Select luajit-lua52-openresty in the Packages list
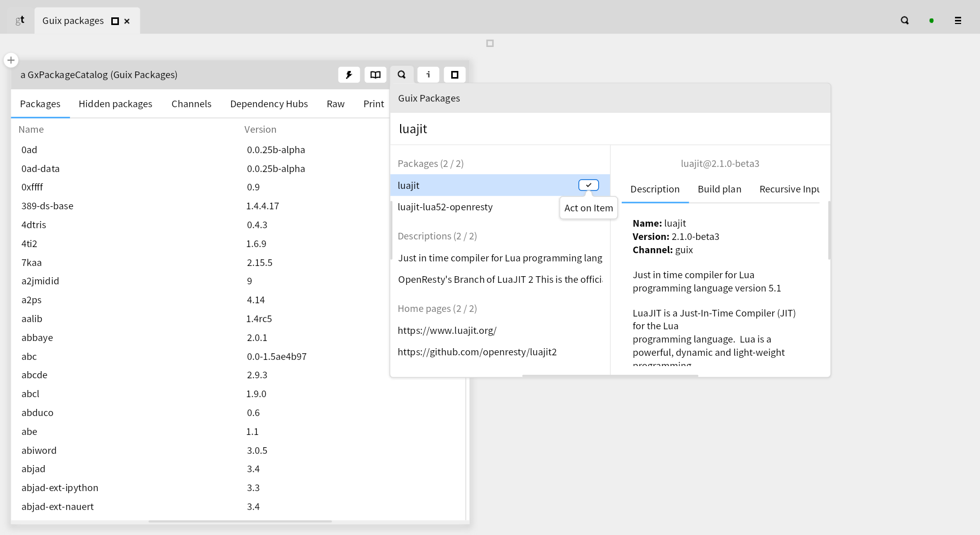The width and height of the screenshot is (980, 535). tap(445, 207)
